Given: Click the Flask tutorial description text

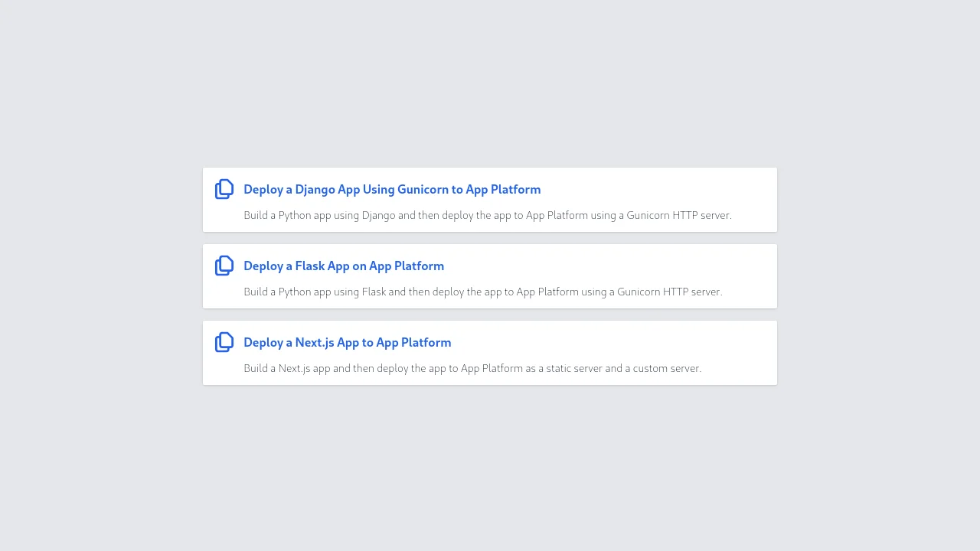Looking at the screenshot, I should point(482,292).
